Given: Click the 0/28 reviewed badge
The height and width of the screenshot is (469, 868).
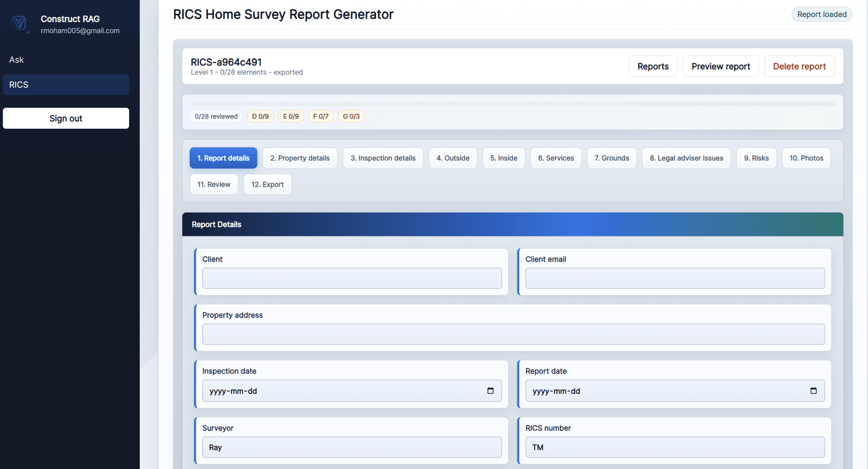Looking at the screenshot, I should 216,116.
